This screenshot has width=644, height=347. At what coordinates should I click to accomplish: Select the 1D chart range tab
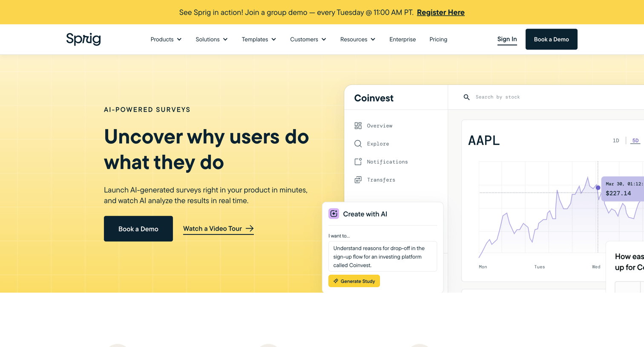(x=616, y=140)
